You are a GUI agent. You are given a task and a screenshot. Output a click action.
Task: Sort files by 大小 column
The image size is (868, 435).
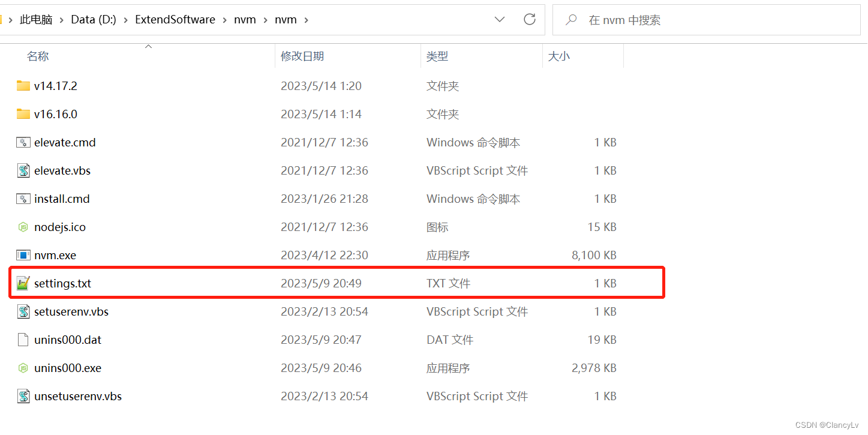(x=559, y=56)
